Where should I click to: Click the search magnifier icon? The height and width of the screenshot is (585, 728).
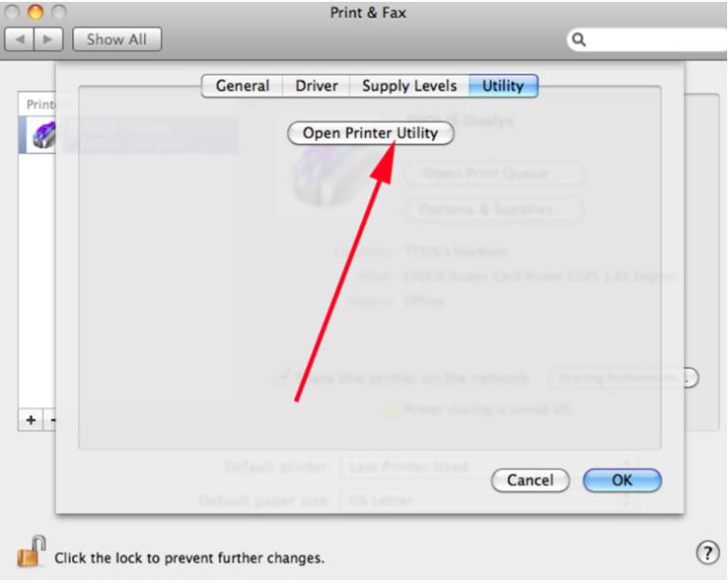click(x=578, y=40)
